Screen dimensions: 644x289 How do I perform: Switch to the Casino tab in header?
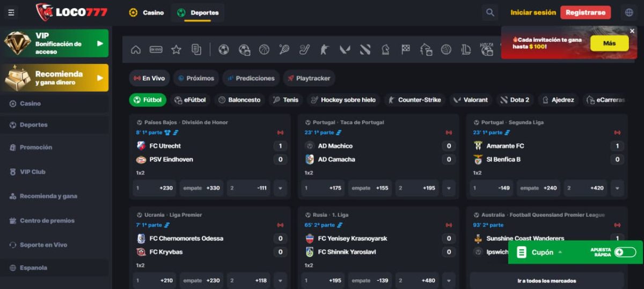coord(147,12)
